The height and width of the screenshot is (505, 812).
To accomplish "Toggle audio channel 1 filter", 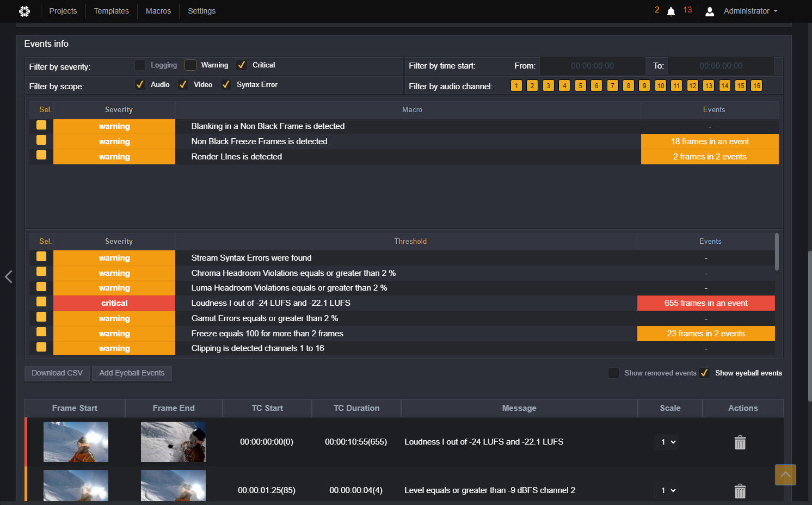I will [516, 85].
